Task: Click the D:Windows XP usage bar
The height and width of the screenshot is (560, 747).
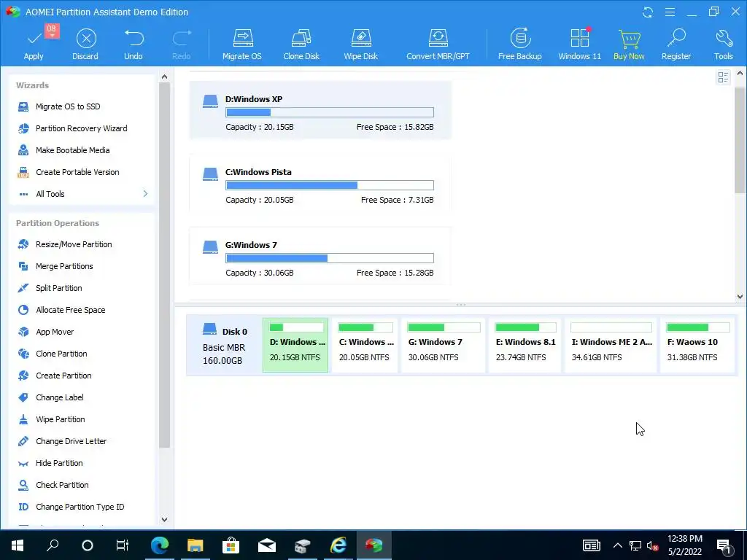Action: (x=330, y=112)
